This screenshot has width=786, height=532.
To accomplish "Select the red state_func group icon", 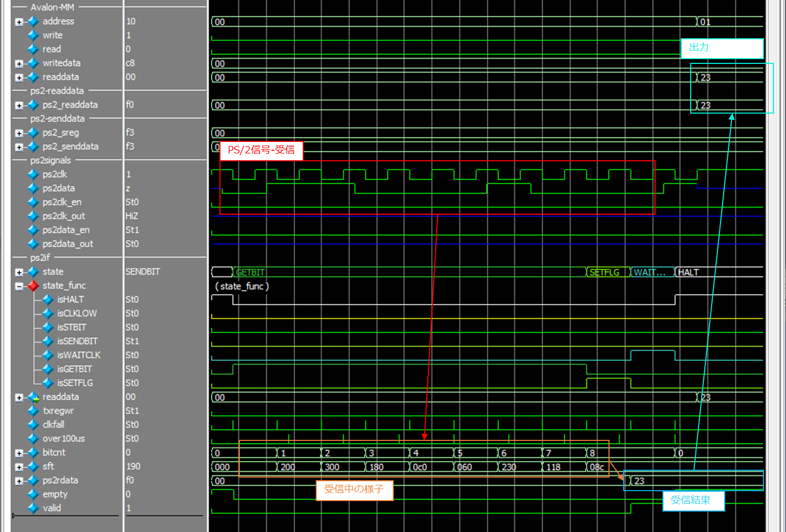I will coord(33,285).
